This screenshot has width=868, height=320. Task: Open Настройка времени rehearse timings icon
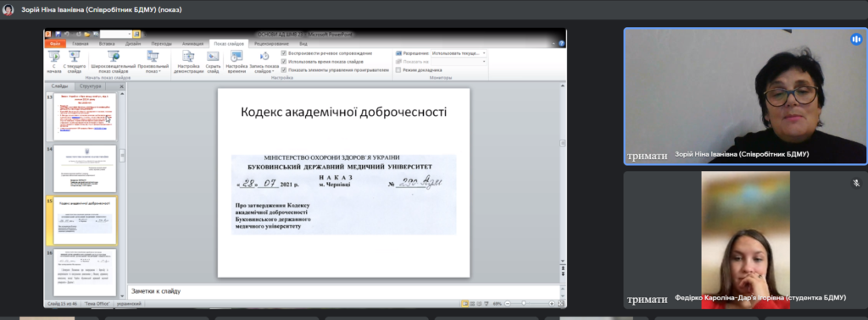[236, 62]
